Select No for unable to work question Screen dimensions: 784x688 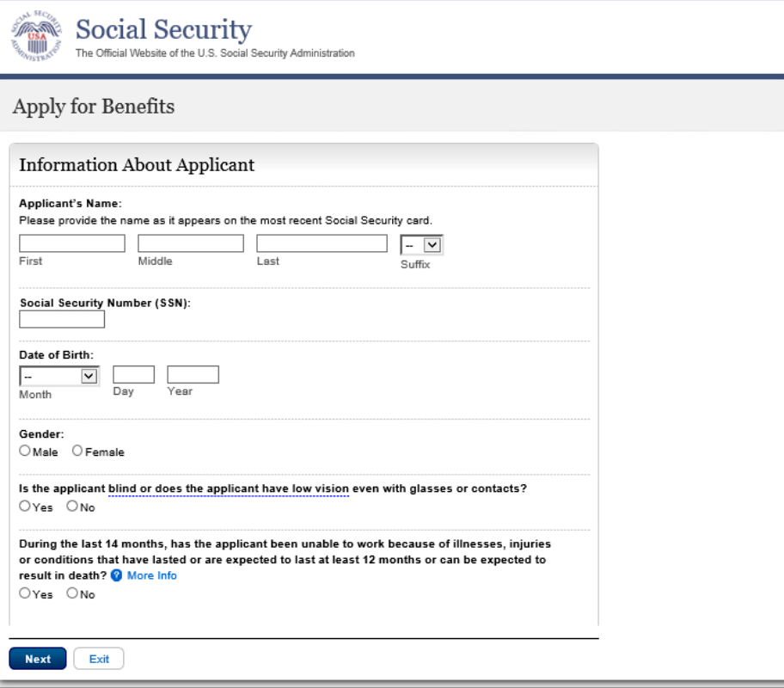(72, 592)
